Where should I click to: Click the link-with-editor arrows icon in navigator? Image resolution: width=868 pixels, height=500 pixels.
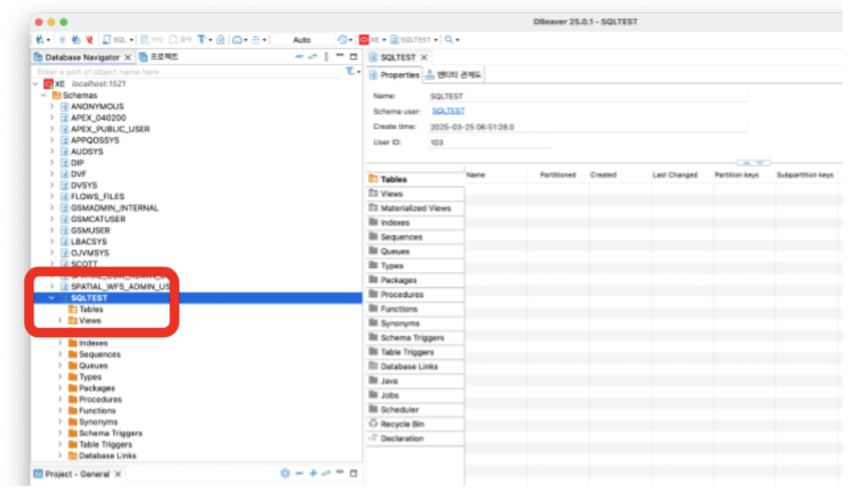313,57
